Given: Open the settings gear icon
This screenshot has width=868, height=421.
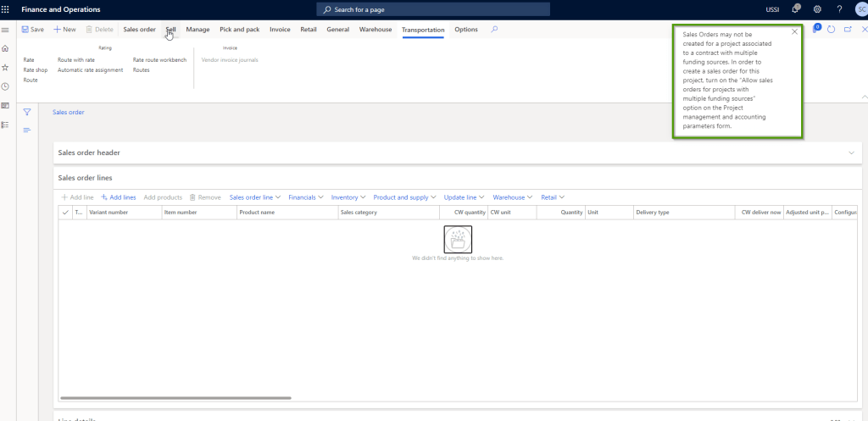Looking at the screenshot, I should click(817, 9).
